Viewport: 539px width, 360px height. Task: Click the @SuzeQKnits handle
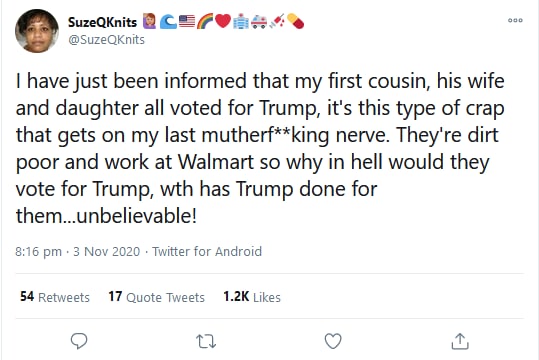pos(106,40)
